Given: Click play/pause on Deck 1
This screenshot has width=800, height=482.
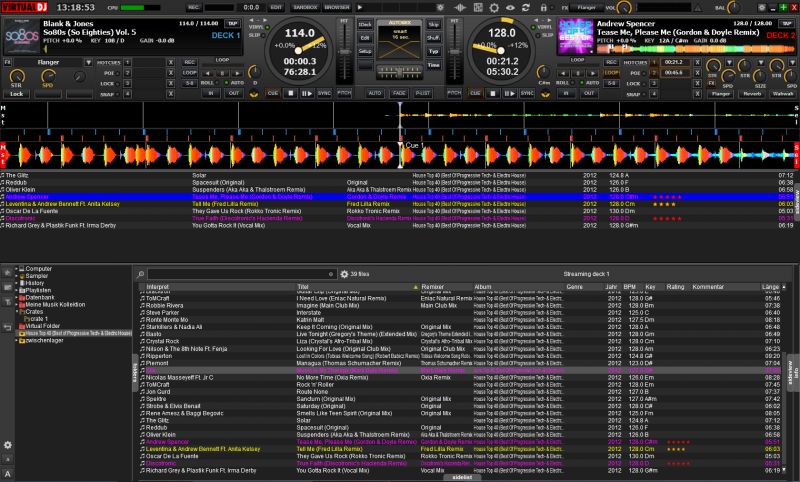Looking at the screenshot, I should 307,93.
